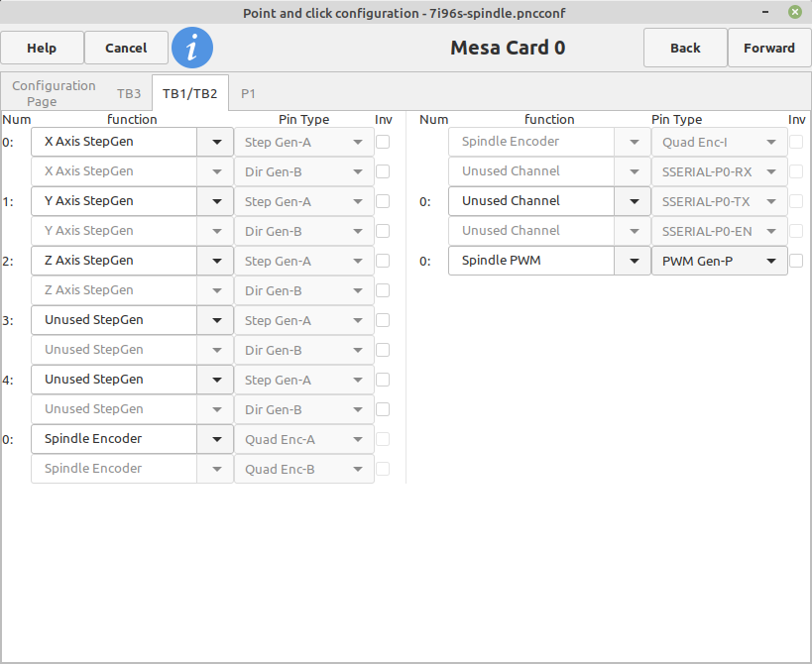Open SSERIAL-P0-TX Unused Channel function dropdown
The image size is (812, 664).
634,201
